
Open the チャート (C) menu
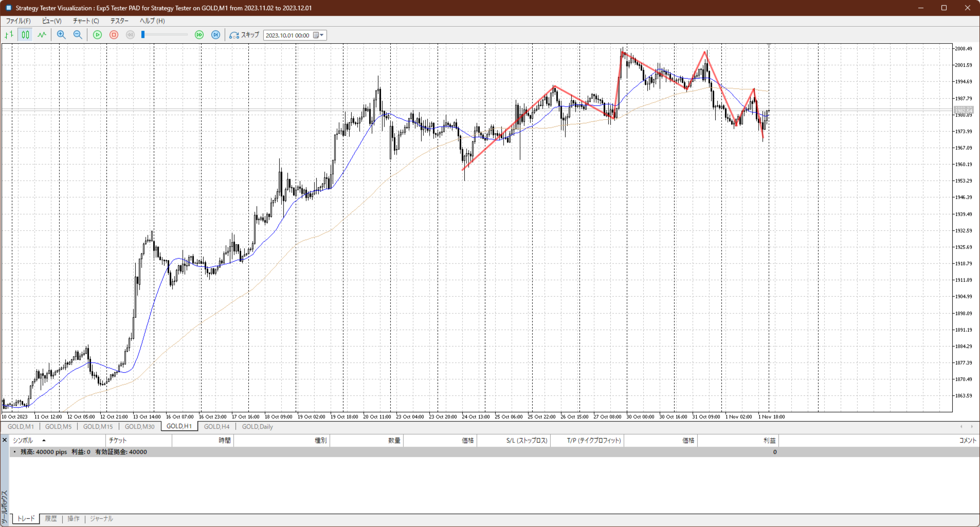click(x=85, y=21)
